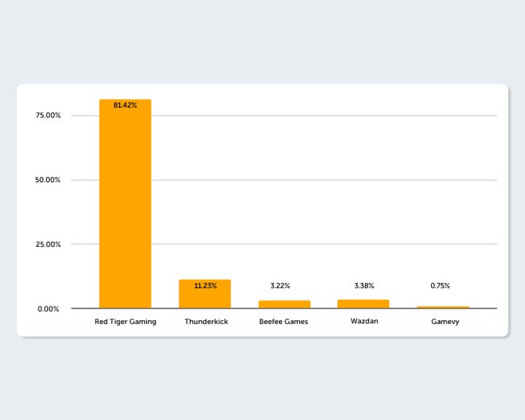Click the 50.00% y-axis tick label
The image size is (525, 420).
(48, 180)
